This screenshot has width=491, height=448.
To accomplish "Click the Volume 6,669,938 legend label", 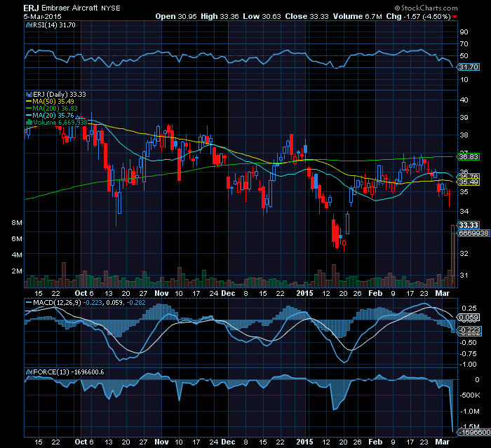I will pyautogui.click(x=60, y=123).
